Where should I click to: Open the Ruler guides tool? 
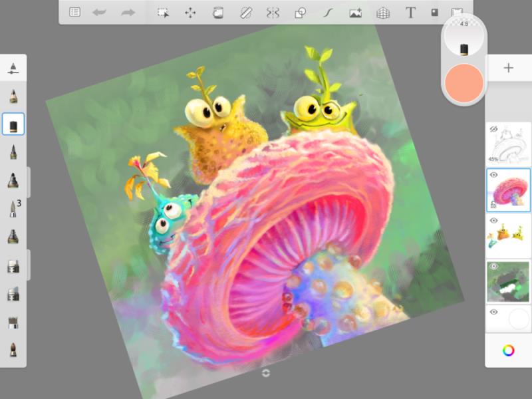pyautogui.click(x=245, y=13)
